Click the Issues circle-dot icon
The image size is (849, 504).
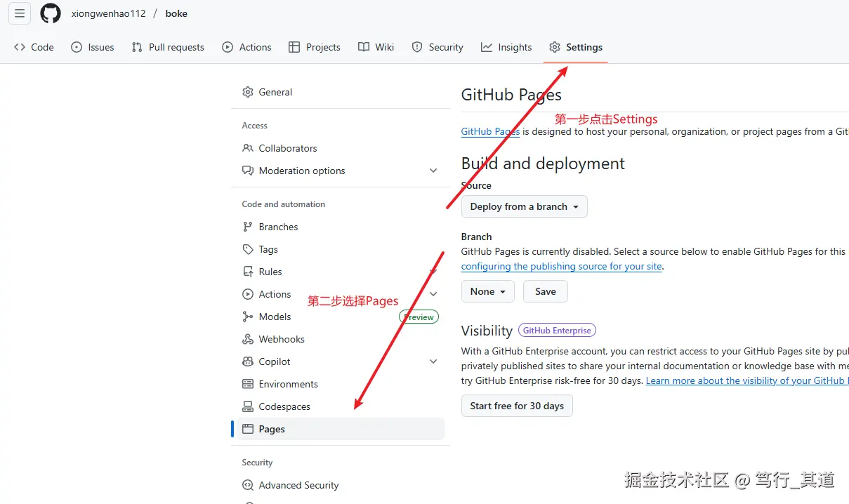click(77, 47)
